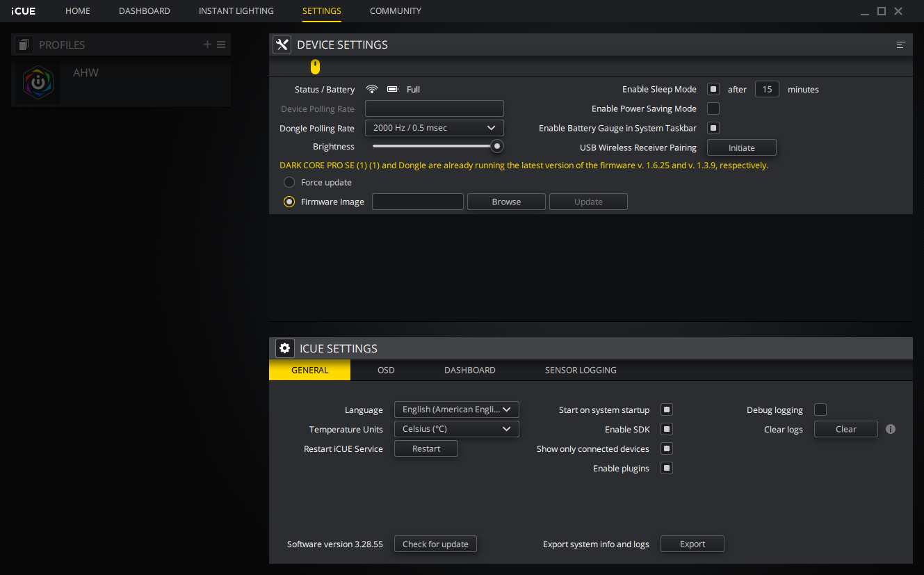Screen dimensions: 924x575
Task: Click the Clear logs button
Action: (846, 429)
